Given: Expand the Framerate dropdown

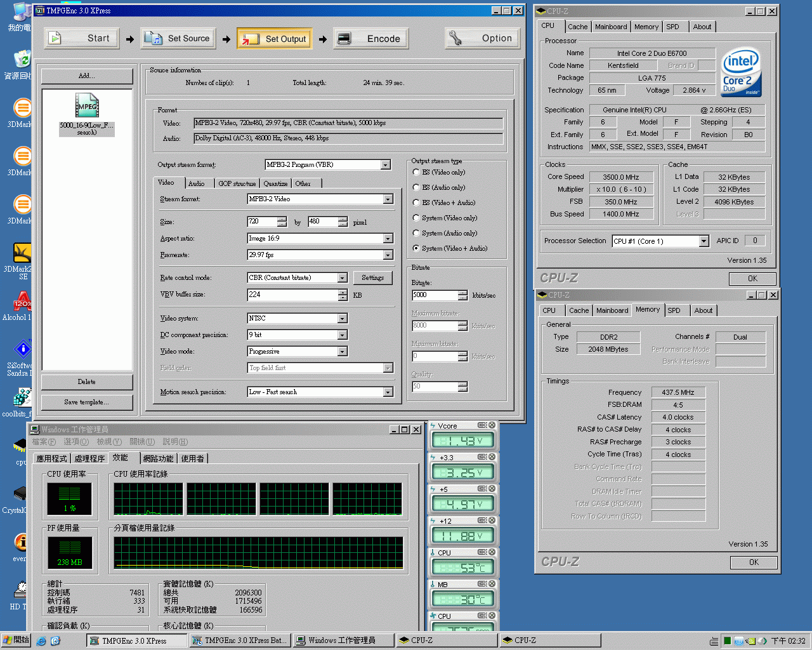Looking at the screenshot, I should [x=388, y=255].
